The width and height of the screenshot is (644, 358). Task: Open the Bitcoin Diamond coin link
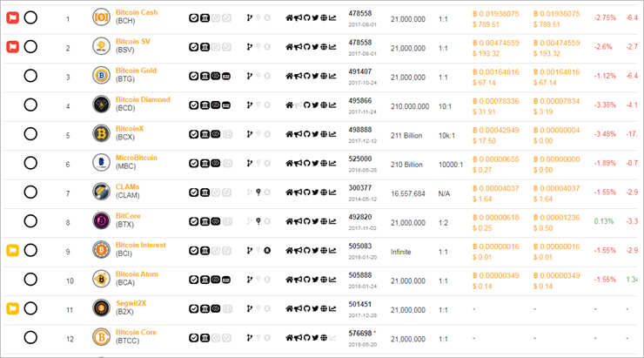[x=143, y=99]
